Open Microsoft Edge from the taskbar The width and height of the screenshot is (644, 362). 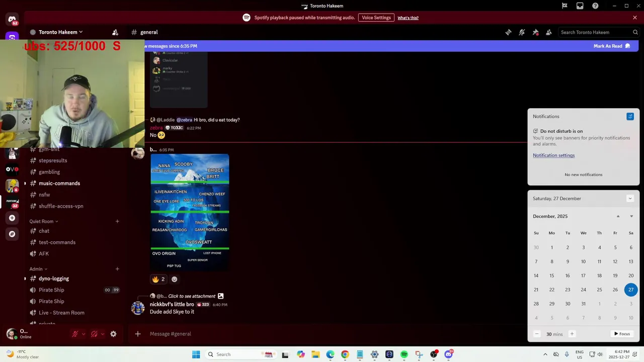(x=330, y=354)
